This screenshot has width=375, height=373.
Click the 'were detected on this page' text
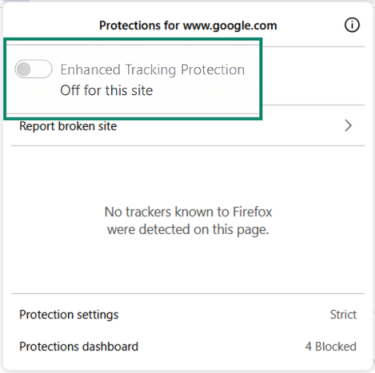point(188,229)
